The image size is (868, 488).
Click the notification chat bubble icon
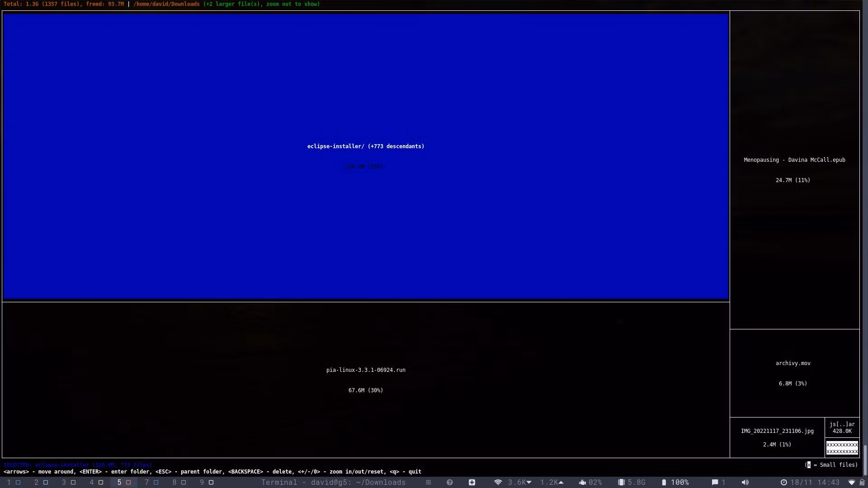point(715,483)
